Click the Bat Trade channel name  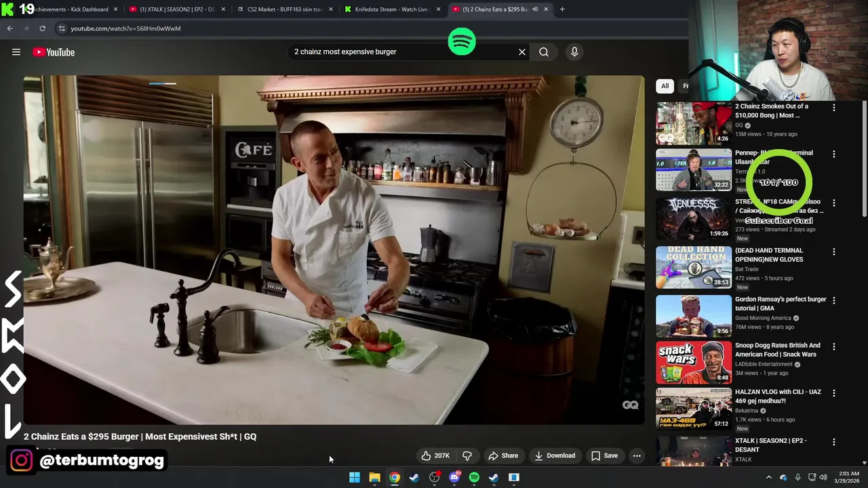[x=747, y=269]
